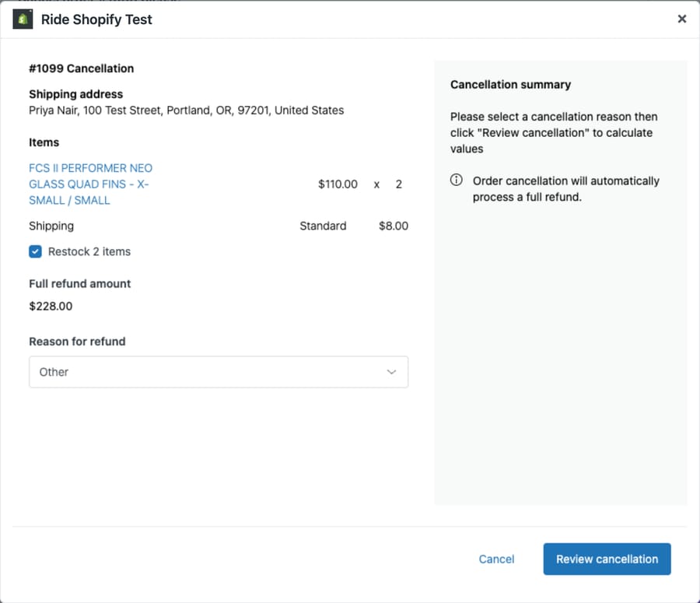Click the Shipping address heading

76,94
